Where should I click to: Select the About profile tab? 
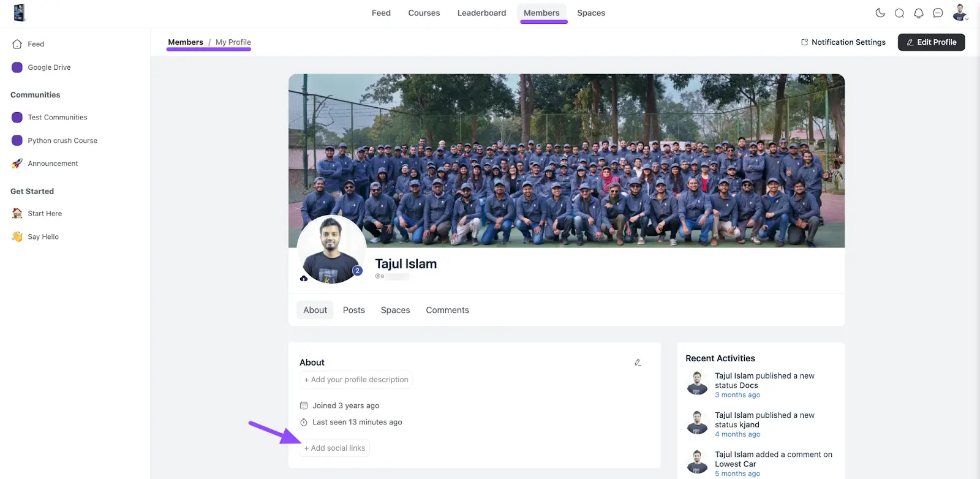point(315,310)
